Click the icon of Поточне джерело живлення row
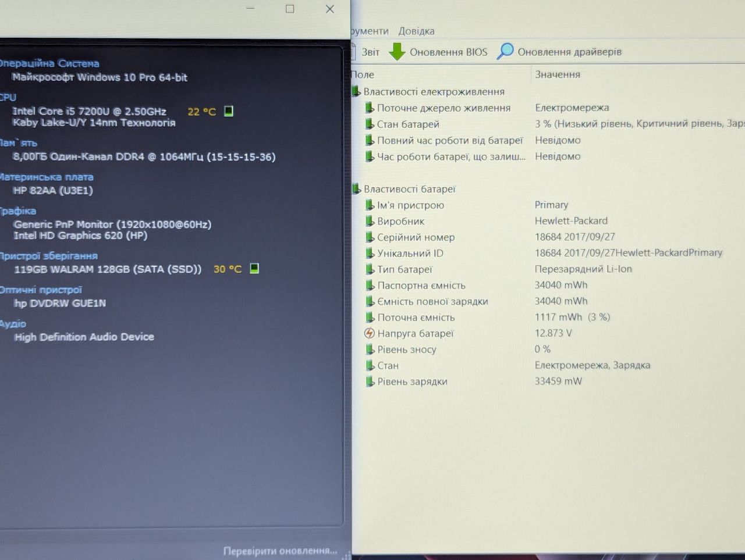Screen dimensions: 745x560 click(370, 108)
